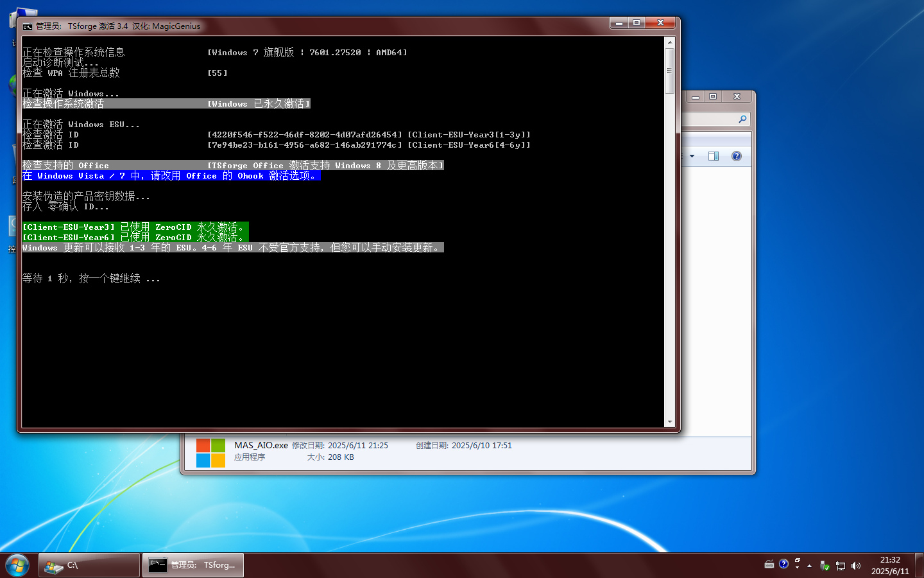The height and width of the screenshot is (578, 924).
Task: Select the TSforge console taskbar item
Action: 193,565
